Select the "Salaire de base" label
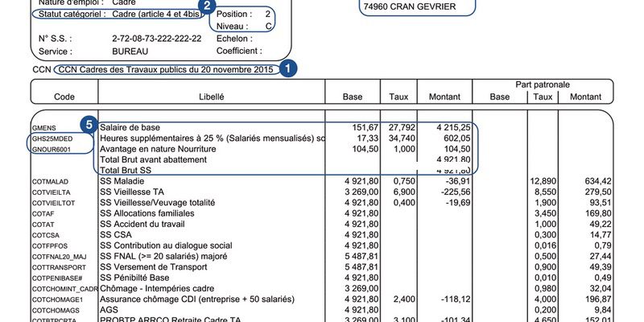 click(x=130, y=127)
